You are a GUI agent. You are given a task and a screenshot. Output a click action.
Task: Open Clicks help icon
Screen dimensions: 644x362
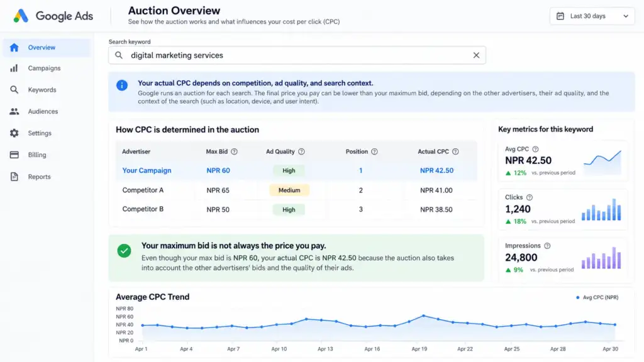(530, 197)
